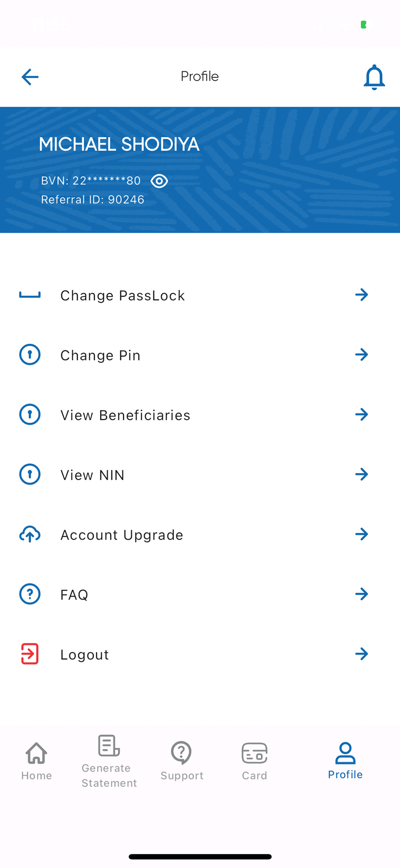
Task: Select the Profile tab
Action: coord(345,760)
